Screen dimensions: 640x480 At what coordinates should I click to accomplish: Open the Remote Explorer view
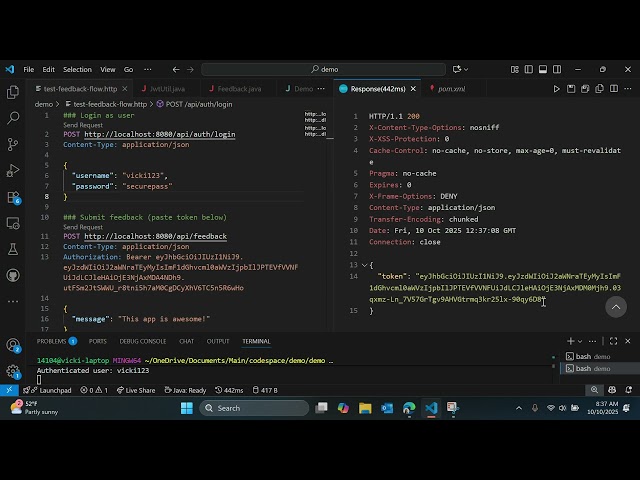(x=13, y=223)
